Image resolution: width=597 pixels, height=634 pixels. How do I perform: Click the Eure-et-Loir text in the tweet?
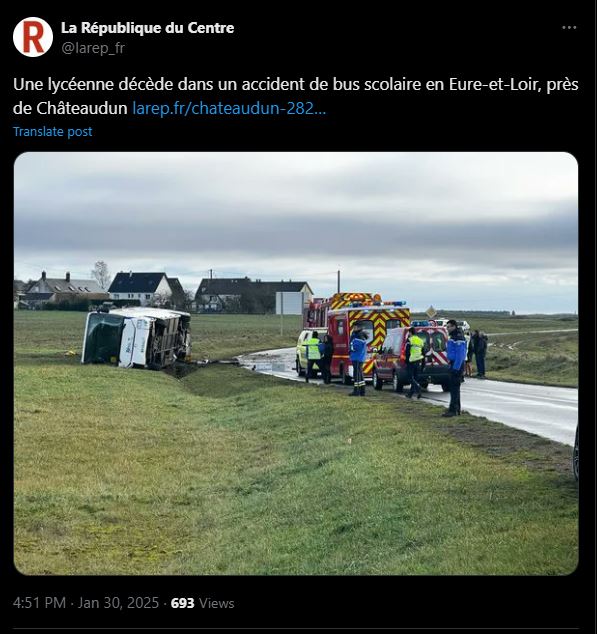click(x=495, y=85)
